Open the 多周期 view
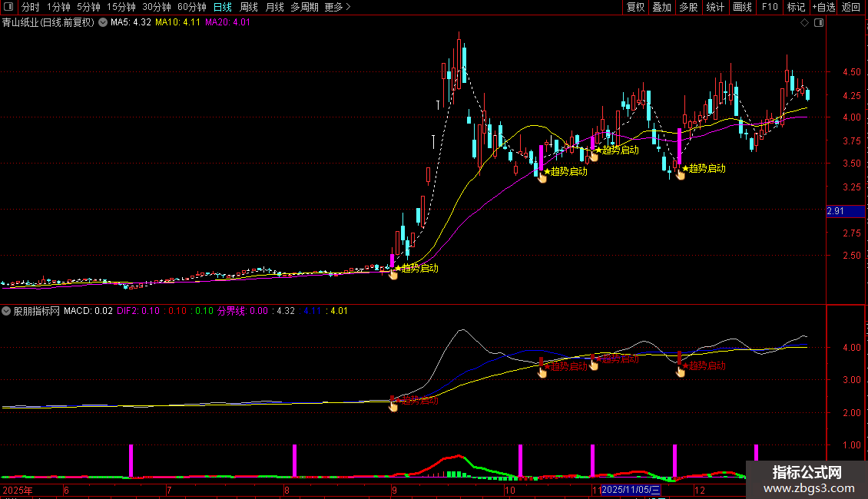 click(304, 7)
